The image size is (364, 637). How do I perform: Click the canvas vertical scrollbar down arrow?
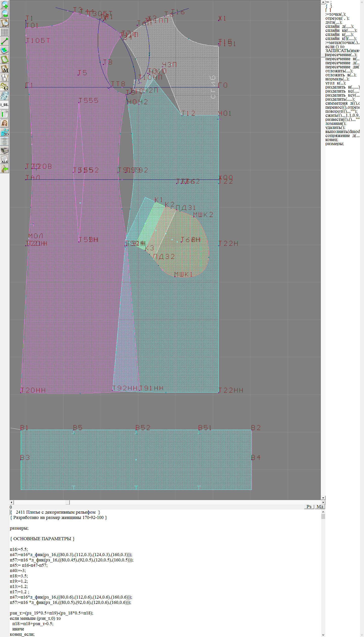pyautogui.click(x=323, y=498)
